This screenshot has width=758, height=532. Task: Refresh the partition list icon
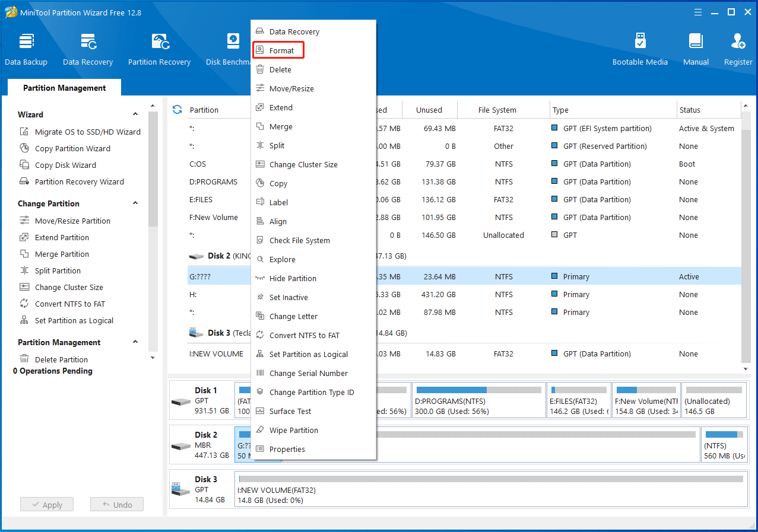[177, 110]
